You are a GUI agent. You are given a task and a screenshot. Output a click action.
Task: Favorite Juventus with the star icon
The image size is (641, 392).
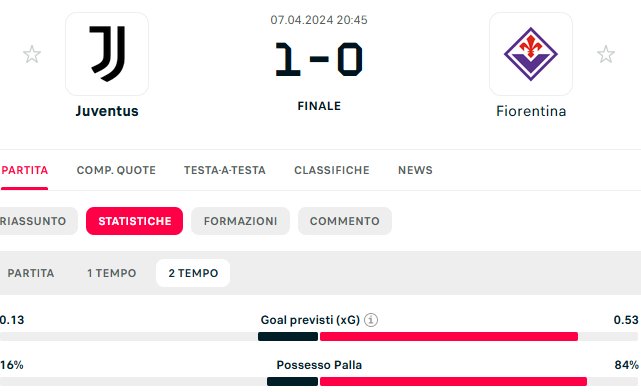tap(32, 54)
